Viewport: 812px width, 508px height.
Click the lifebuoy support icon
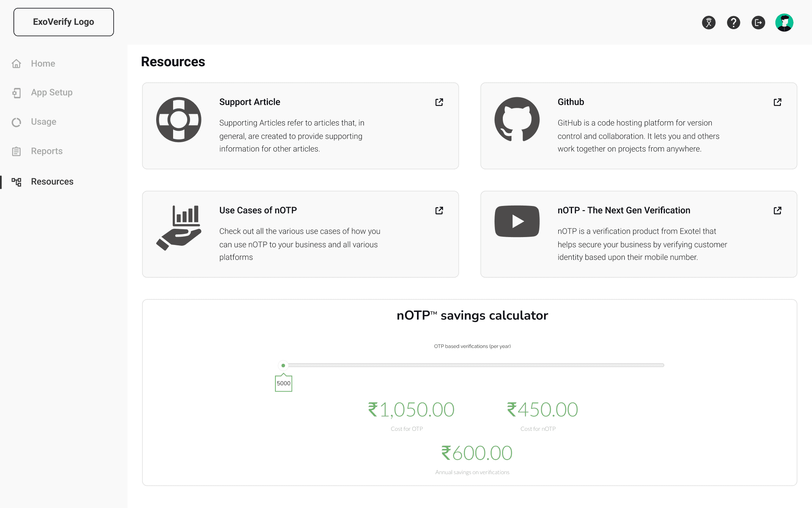(x=179, y=119)
